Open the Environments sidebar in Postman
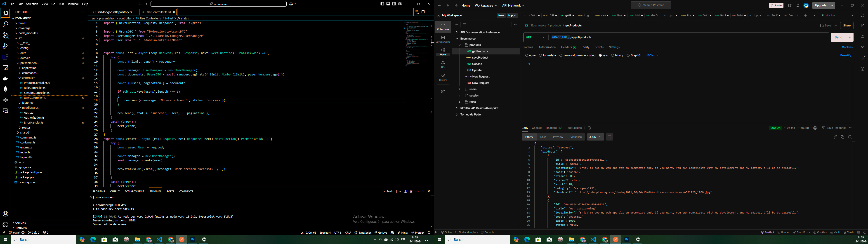The width and height of the screenshot is (868, 244). coord(443,39)
